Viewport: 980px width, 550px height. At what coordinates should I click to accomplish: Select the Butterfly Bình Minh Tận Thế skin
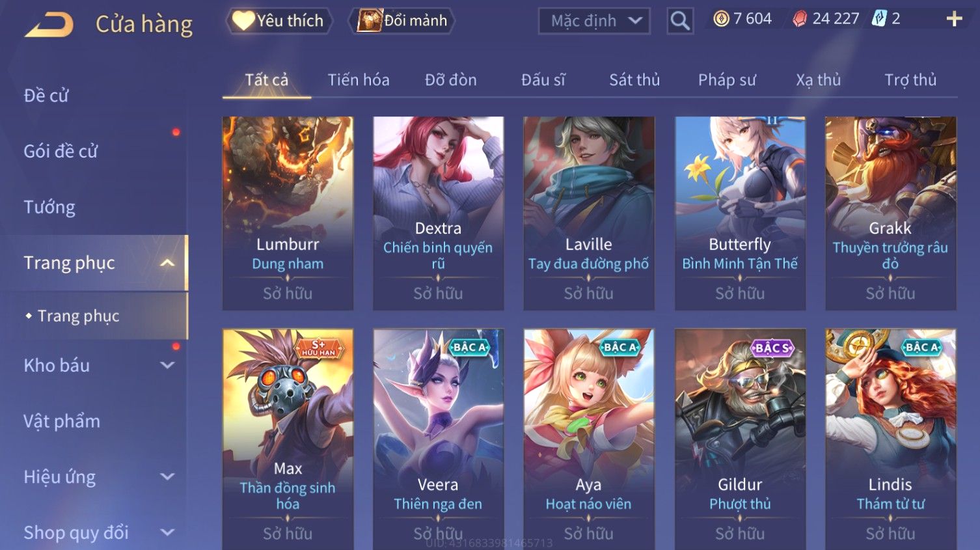coord(740,213)
